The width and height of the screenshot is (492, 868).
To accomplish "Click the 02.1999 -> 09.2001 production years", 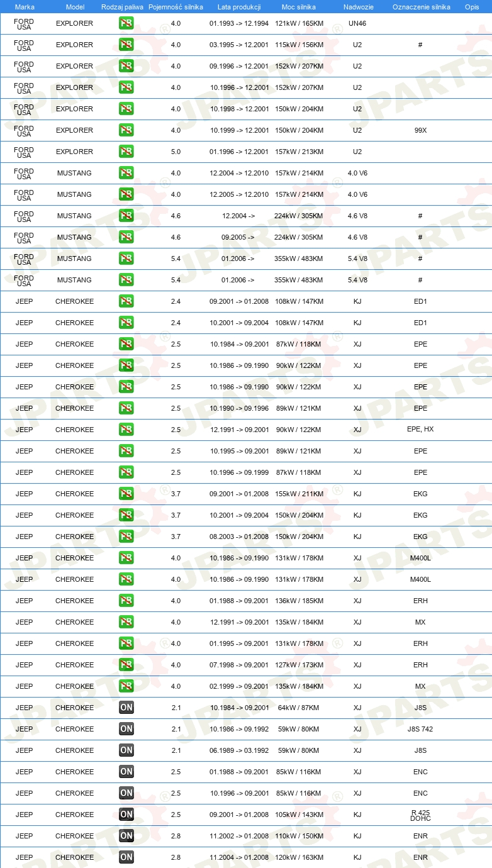I will (x=239, y=686).
